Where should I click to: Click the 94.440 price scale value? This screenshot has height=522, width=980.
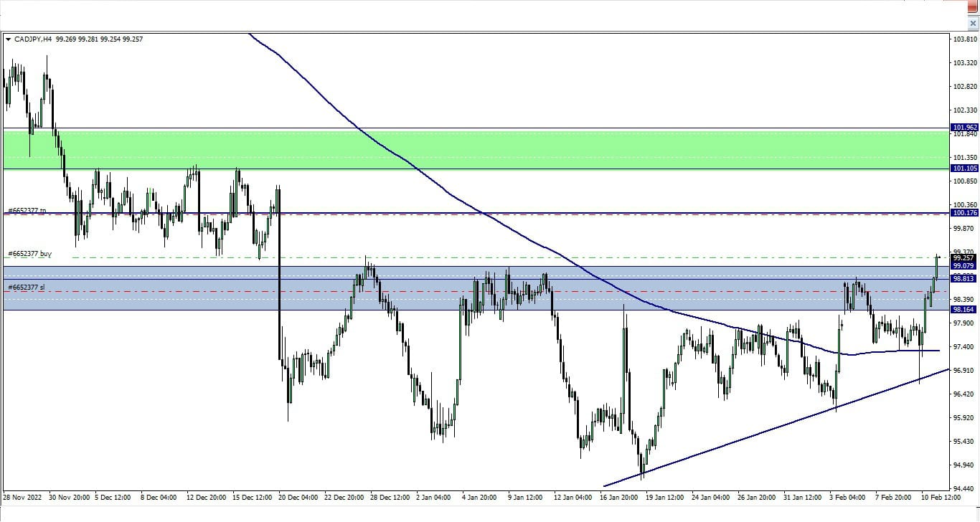tap(965, 488)
